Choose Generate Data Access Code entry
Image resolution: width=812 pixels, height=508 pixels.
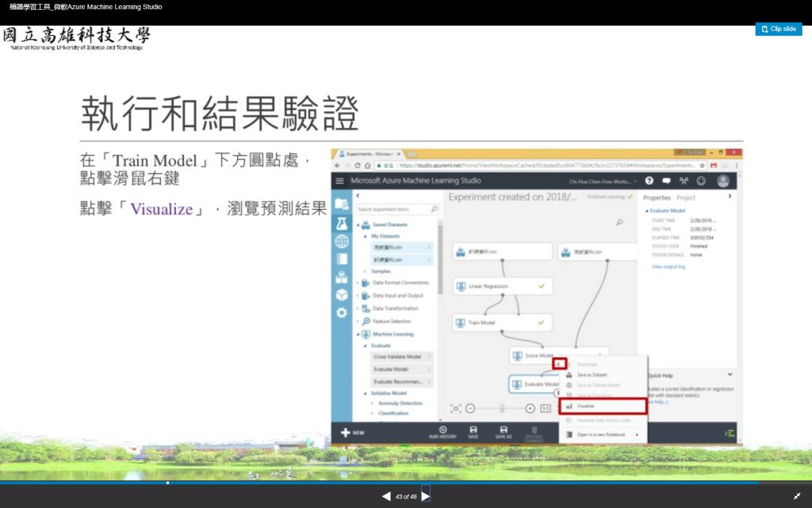604,421
